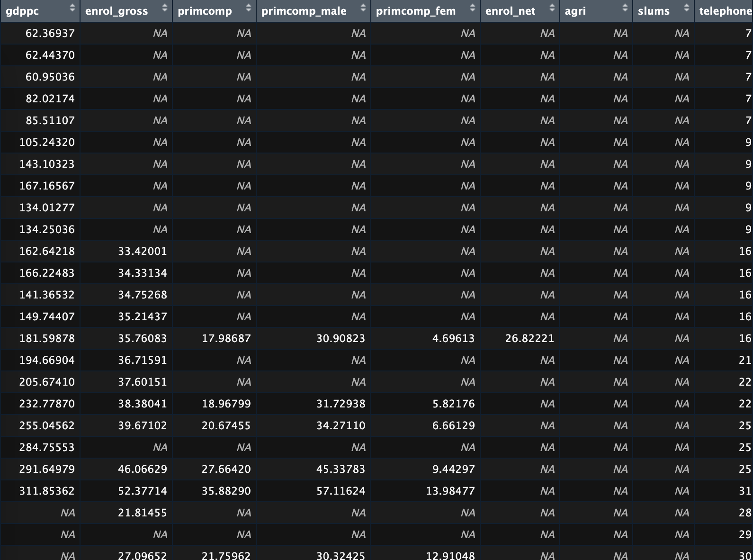
Task: Sort by the slums column arrows
Action: [x=686, y=8]
